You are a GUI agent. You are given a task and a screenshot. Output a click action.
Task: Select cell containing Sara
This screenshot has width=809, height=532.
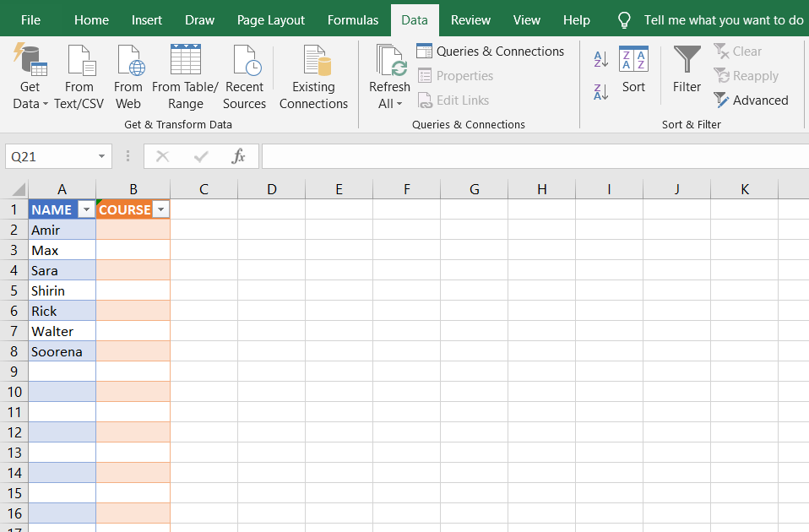62,270
